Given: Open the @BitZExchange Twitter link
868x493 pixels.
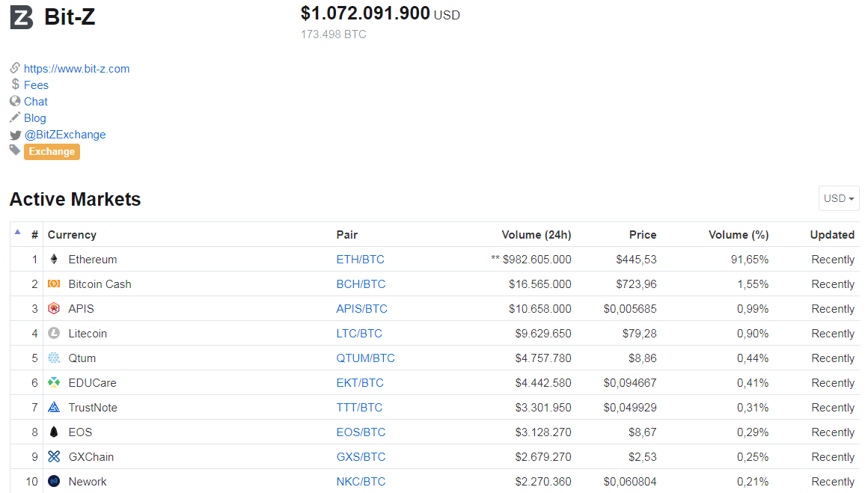Looking at the screenshot, I should 65,135.
